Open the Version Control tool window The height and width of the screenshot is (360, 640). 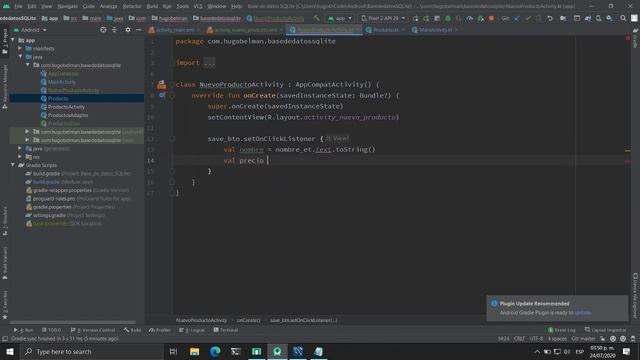pos(93,330)
